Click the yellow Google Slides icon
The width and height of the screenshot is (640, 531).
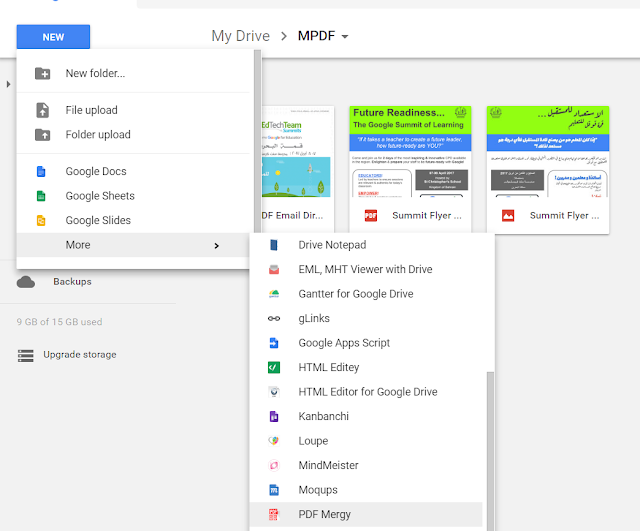coord(41,220)
